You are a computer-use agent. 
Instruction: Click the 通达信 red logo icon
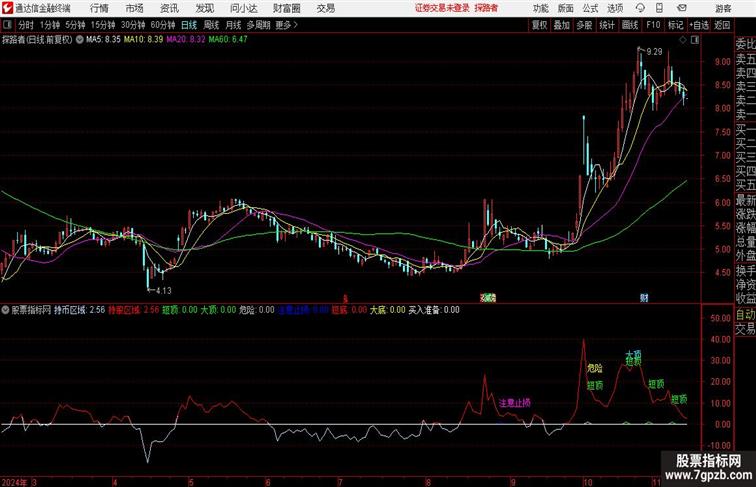pos(7,8)
